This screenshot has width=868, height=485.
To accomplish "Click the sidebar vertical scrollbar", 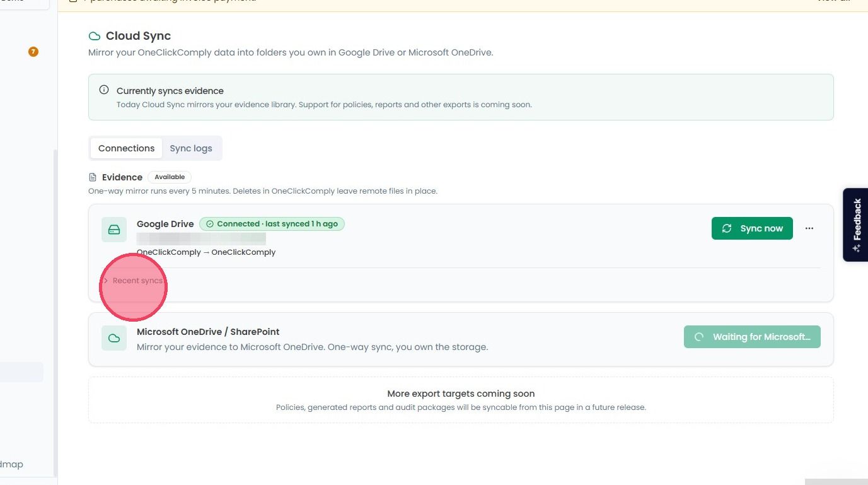I will [x=54, y=312].
